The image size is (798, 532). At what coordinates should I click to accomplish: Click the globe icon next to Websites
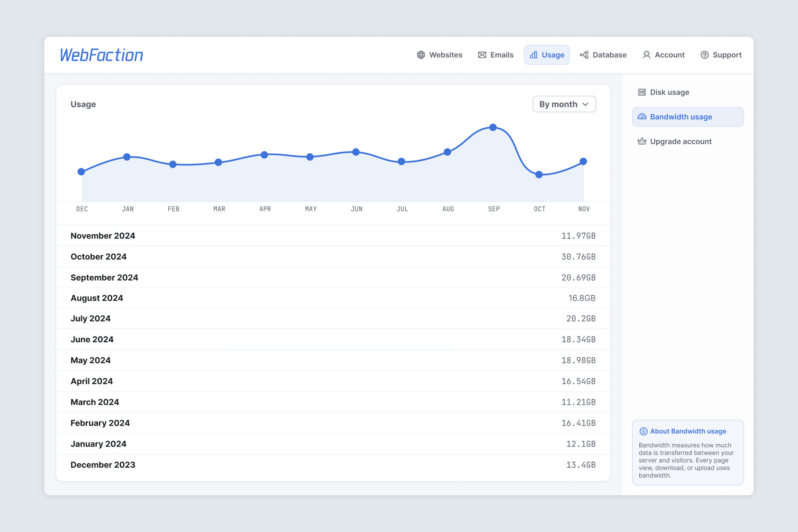tap(421, 55)
